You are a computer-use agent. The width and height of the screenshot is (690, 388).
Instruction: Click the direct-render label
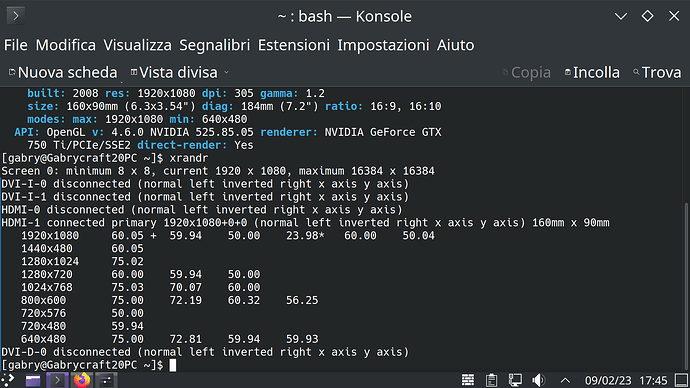click(182, 145)
